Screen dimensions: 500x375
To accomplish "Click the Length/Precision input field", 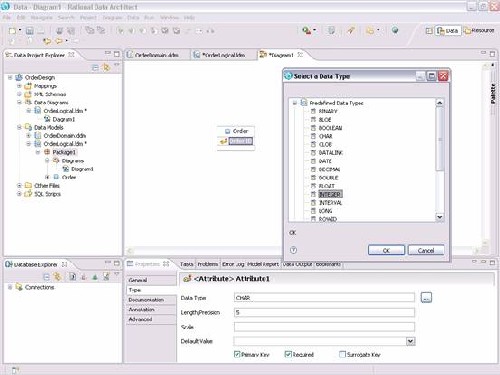I will [x=324, y=312].
